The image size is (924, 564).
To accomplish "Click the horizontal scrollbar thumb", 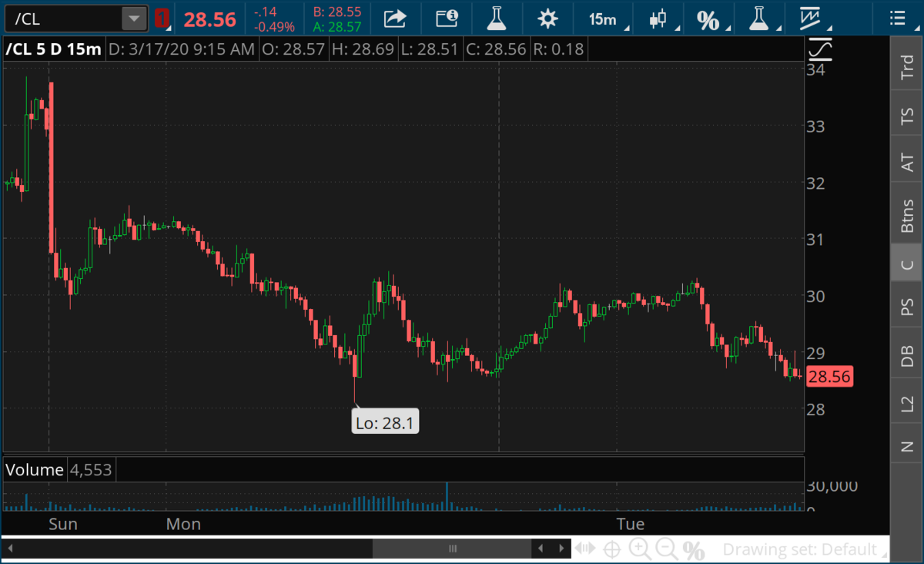I will (452, 549).
